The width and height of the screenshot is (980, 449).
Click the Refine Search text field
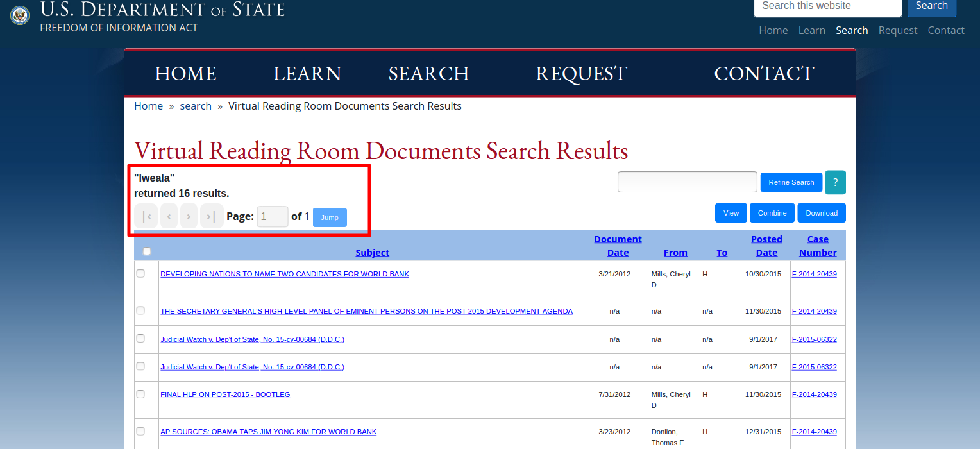tap(688, 182)
